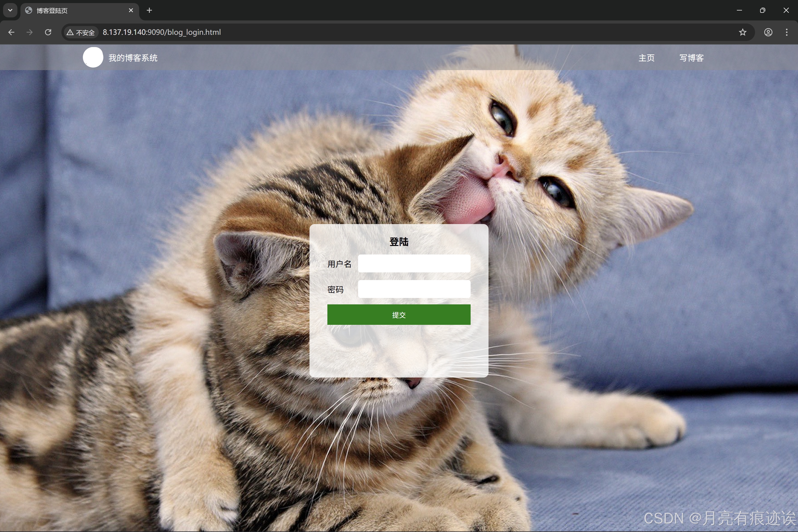Click the 我的博客系统 title text
798x532 pixels.
click(133, 58)
